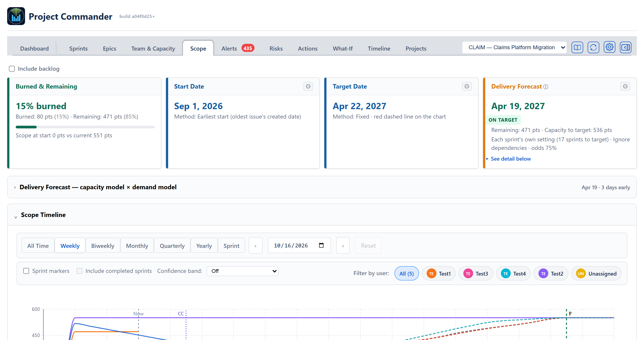The height and width of the screenshot is (340, 644).
Task: Select Weekly time range toggle
Action: (70, 246)
